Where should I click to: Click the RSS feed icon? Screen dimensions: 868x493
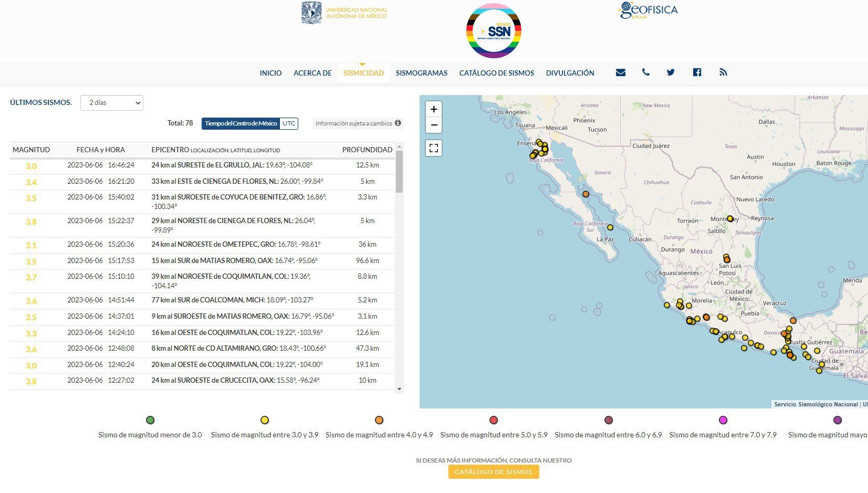coord(723,72)
